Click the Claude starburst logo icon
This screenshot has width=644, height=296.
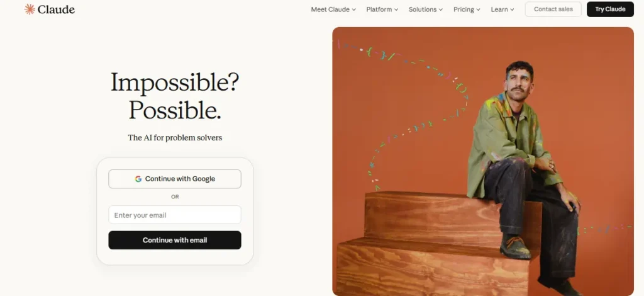pyautogui.click(x=30, y=9)
